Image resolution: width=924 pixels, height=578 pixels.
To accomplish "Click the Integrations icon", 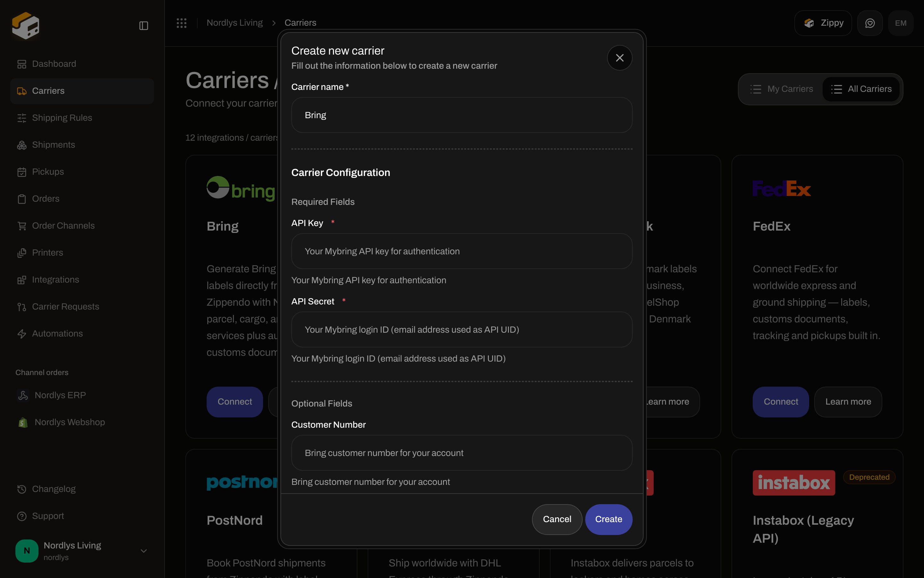I will tap(22, 280).
